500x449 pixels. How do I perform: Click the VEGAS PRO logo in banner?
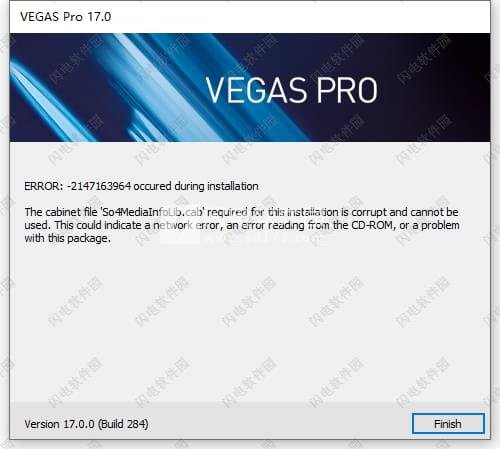click(291, 90)
